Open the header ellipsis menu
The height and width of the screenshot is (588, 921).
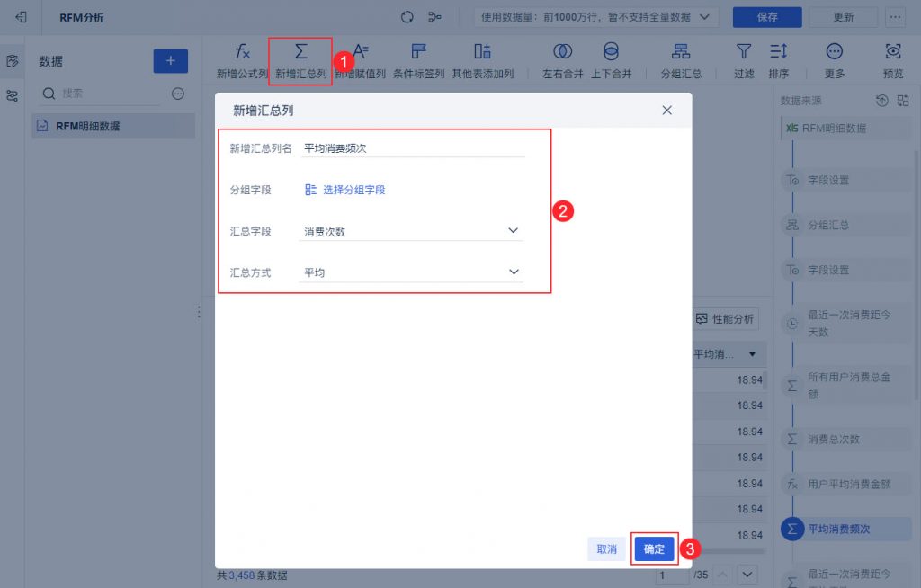(895, 17)
